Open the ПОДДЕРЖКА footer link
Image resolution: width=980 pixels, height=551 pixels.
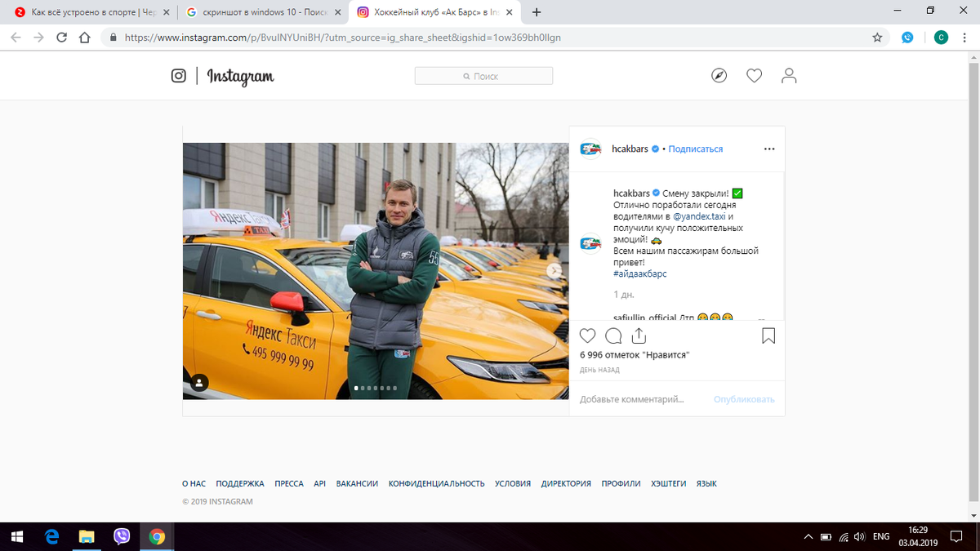pyautogui.click(x=240, y=483)
